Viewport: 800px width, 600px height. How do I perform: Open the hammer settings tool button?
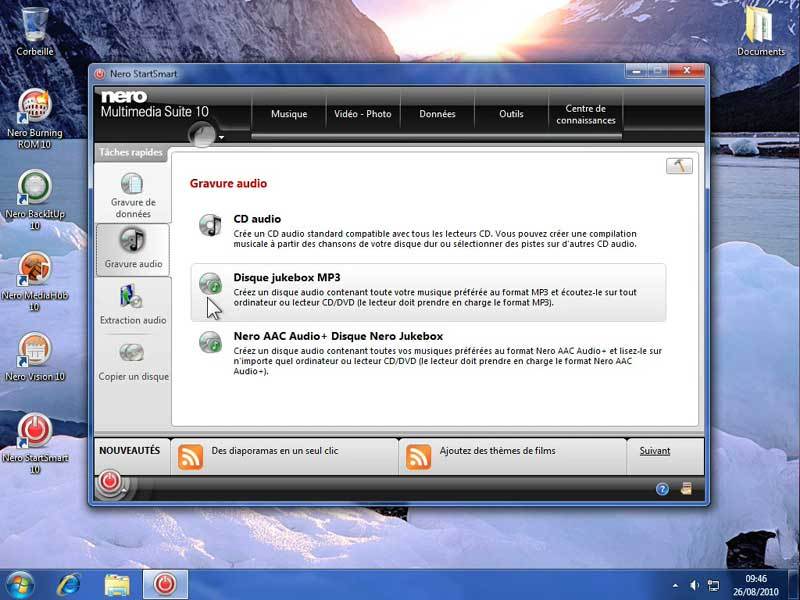[x=679, y=166]
